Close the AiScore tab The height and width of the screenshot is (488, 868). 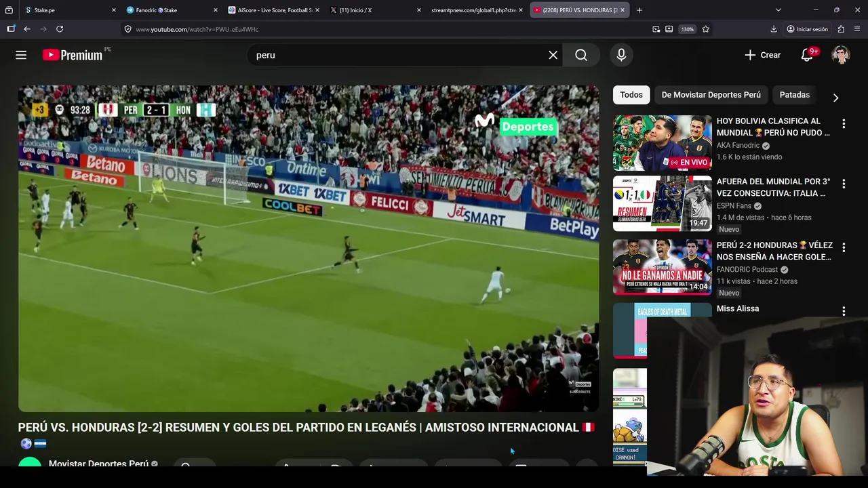click(x=317, y=10)
